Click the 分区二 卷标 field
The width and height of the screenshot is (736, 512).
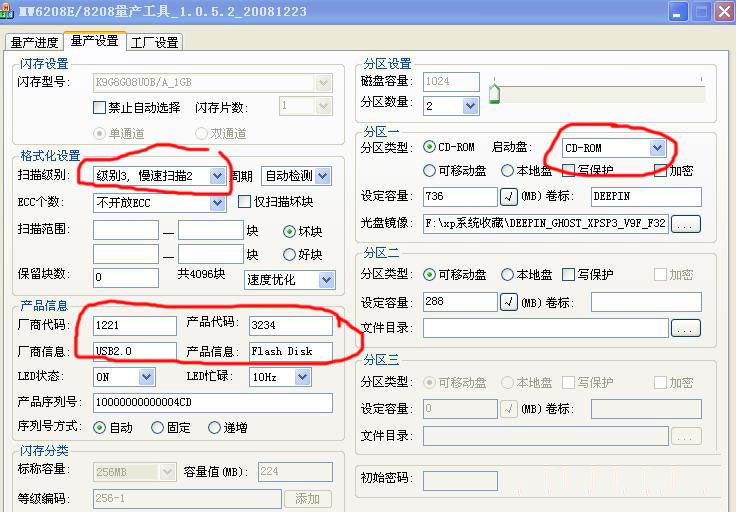coord(646,302)
